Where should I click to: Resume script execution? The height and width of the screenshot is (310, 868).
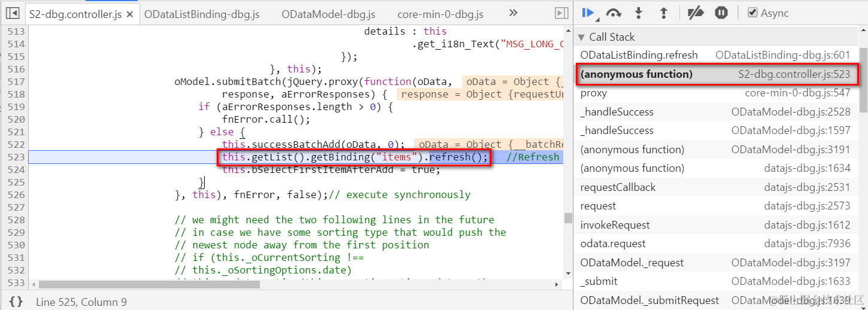(x=588, y=13)
